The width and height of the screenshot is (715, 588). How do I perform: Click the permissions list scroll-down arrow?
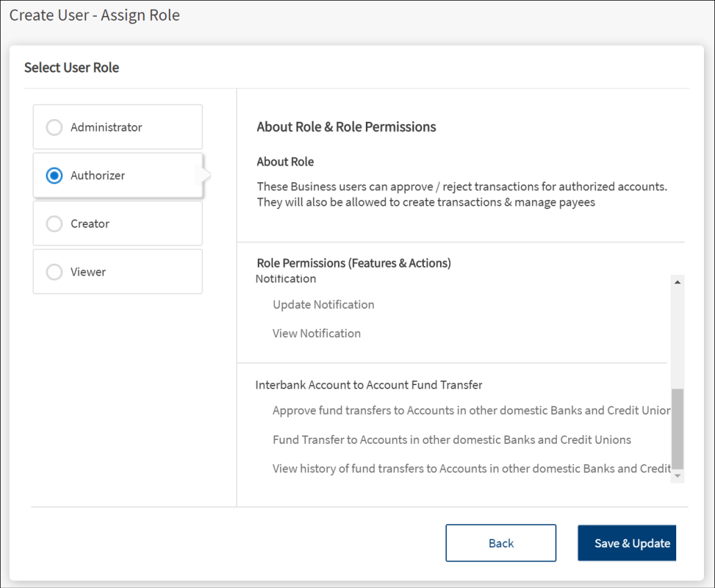click(678, 476)
